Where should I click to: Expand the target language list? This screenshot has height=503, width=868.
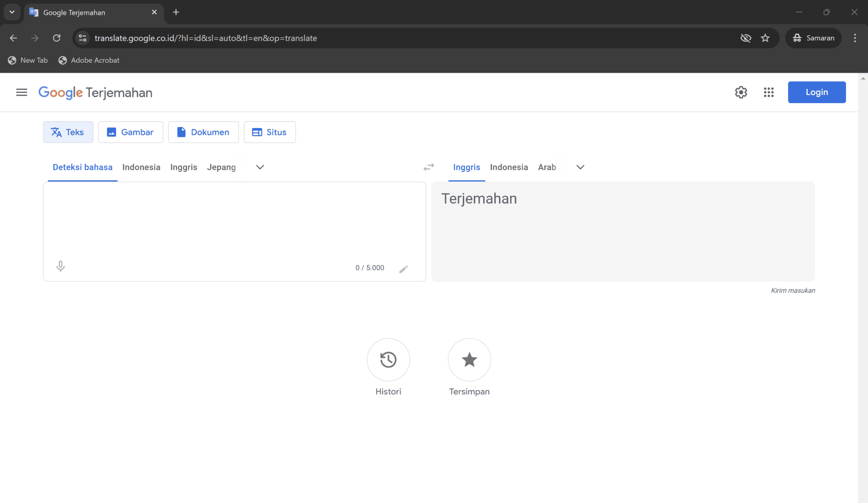click(x=581, y=167)
